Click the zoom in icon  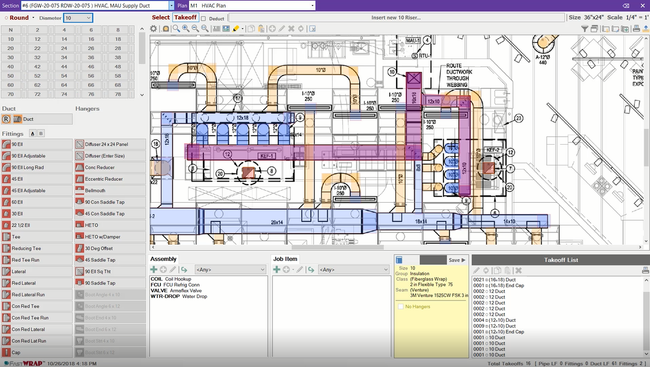pos(186,29)
